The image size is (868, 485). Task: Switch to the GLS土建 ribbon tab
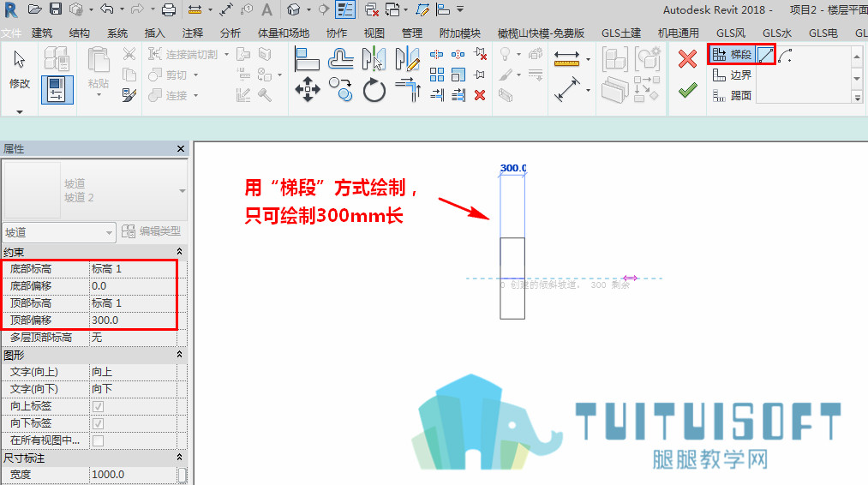[x=621, y=33]
